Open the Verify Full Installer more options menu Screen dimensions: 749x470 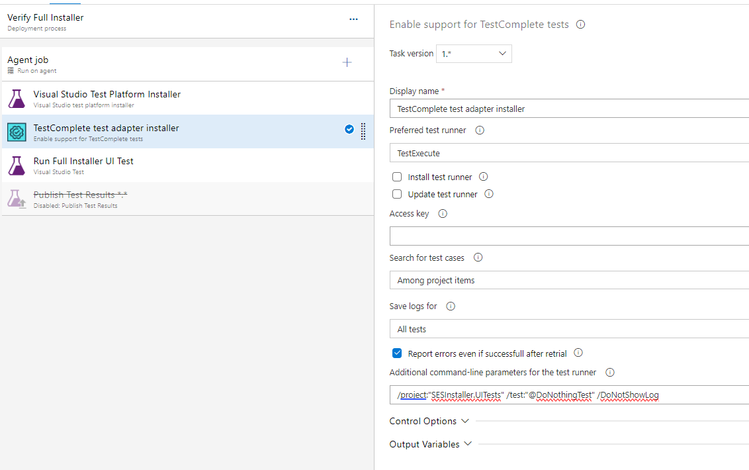(x=353, y=19)
